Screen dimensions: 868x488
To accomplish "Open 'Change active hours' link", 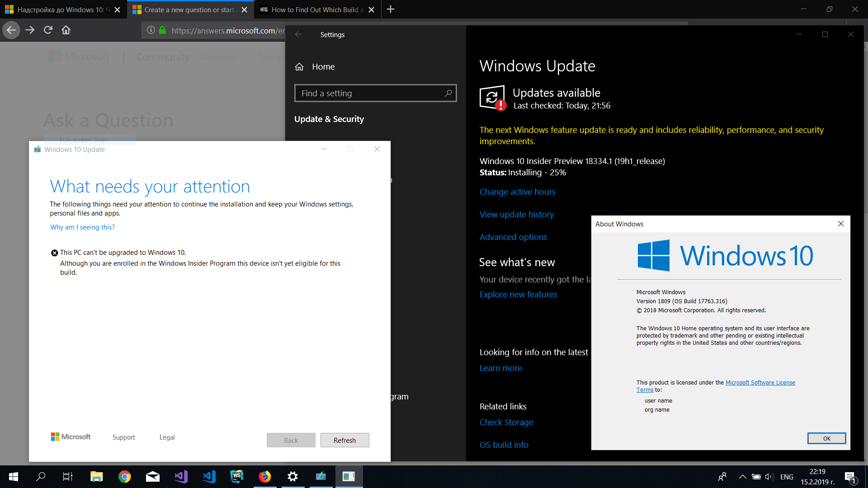I will pyautogui.click(x=518, y=192).
